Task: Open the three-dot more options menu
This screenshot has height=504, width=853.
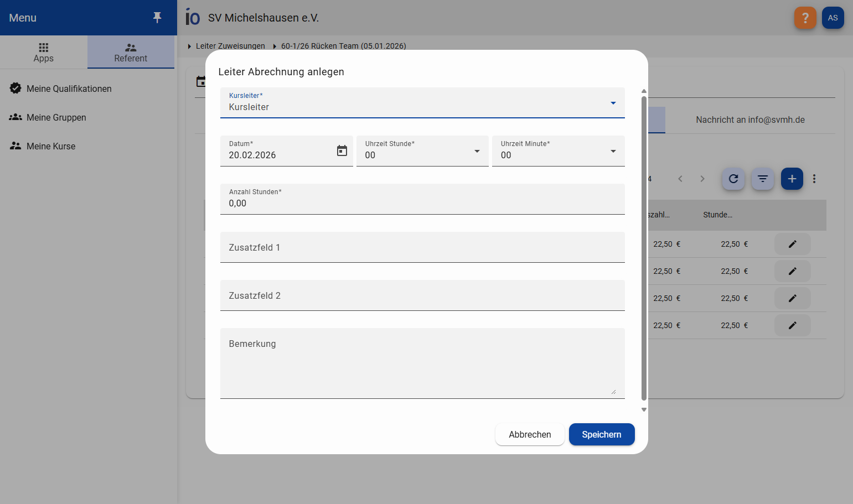Action: [814, 179]
